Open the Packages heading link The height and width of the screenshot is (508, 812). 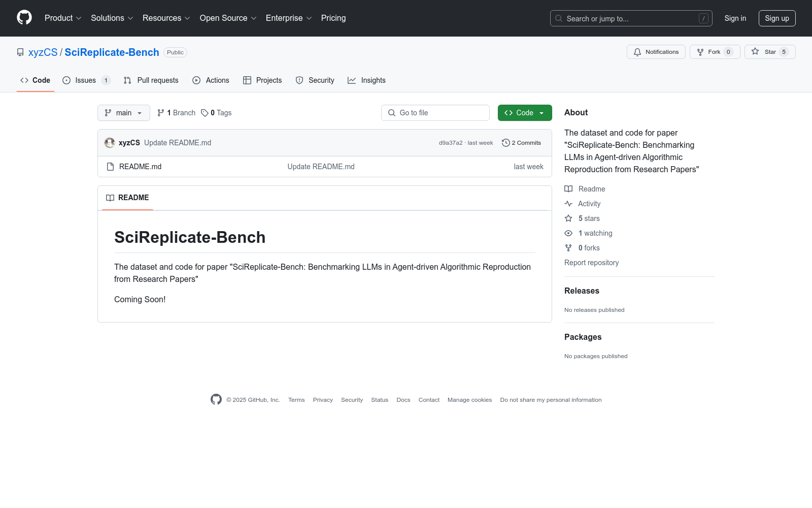coord(583,337)
